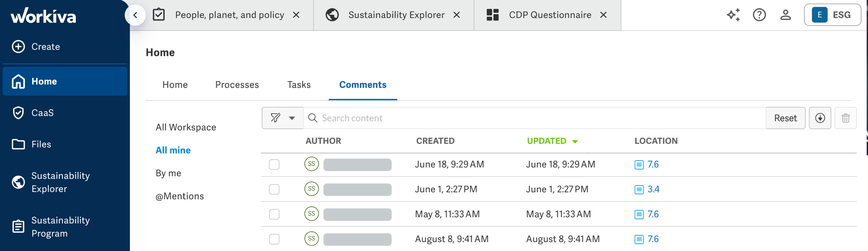Click the document icon in June 18 row
Viewport: 868px width, 251px height.
click(639, 165)
